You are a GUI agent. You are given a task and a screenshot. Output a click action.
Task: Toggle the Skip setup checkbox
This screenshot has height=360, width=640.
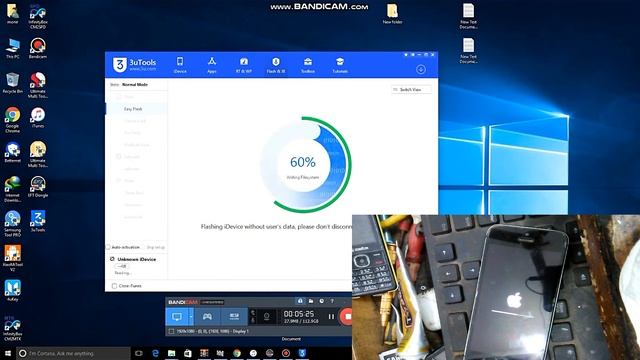click(155, 247)
